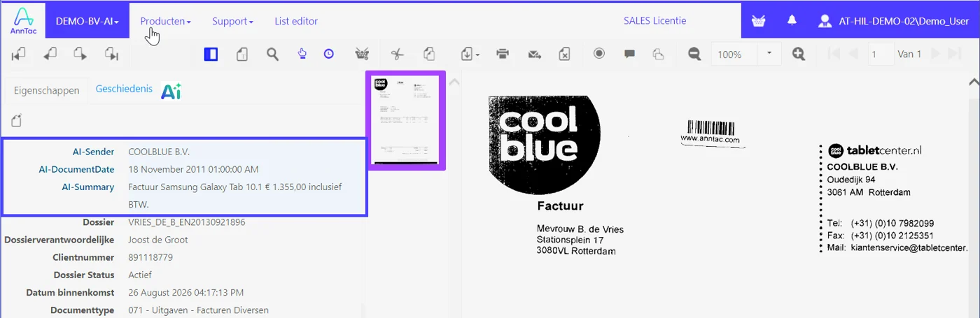980x318 pixels.
Task: Click the comment speech bubble icon
Action: (629, 54)
